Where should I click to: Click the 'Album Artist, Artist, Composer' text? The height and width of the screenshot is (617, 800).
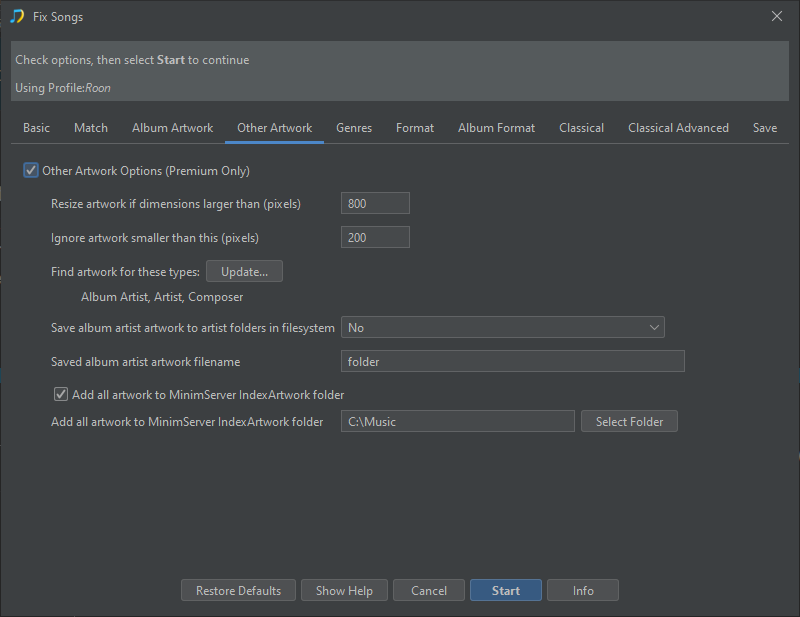pyautogui.click(x=162, y=297)
